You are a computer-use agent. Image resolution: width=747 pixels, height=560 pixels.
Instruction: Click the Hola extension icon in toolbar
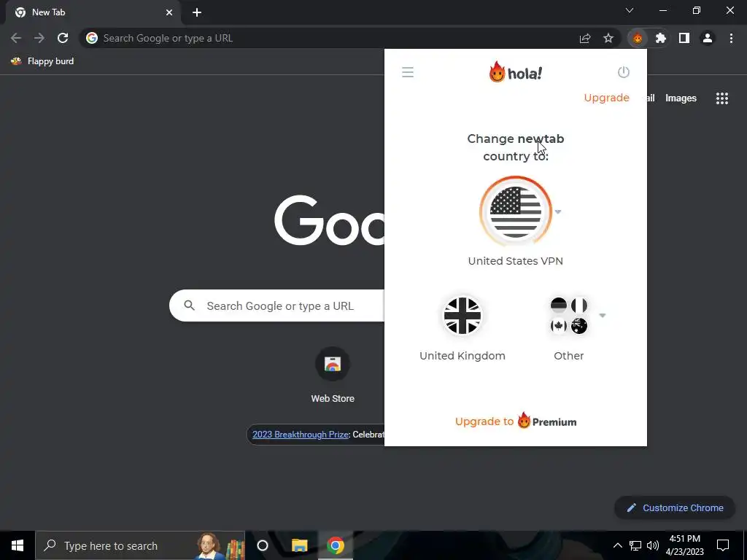tap(638, 38)
